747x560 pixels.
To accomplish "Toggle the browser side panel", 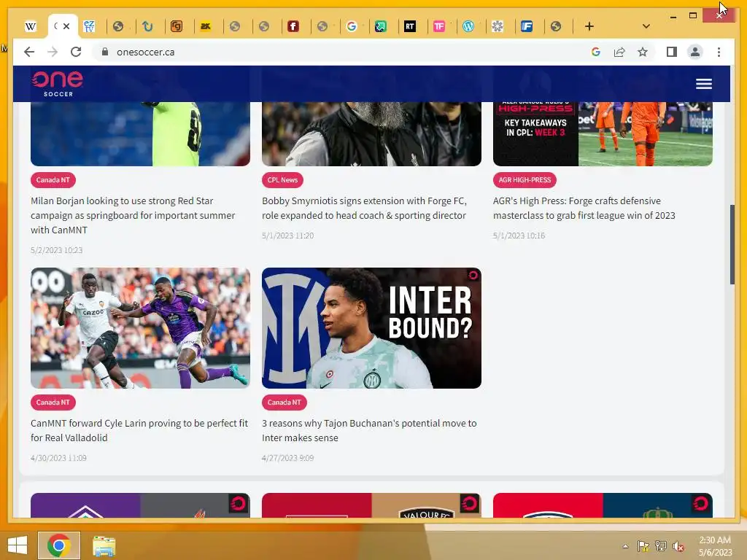I will pos(672,52).
